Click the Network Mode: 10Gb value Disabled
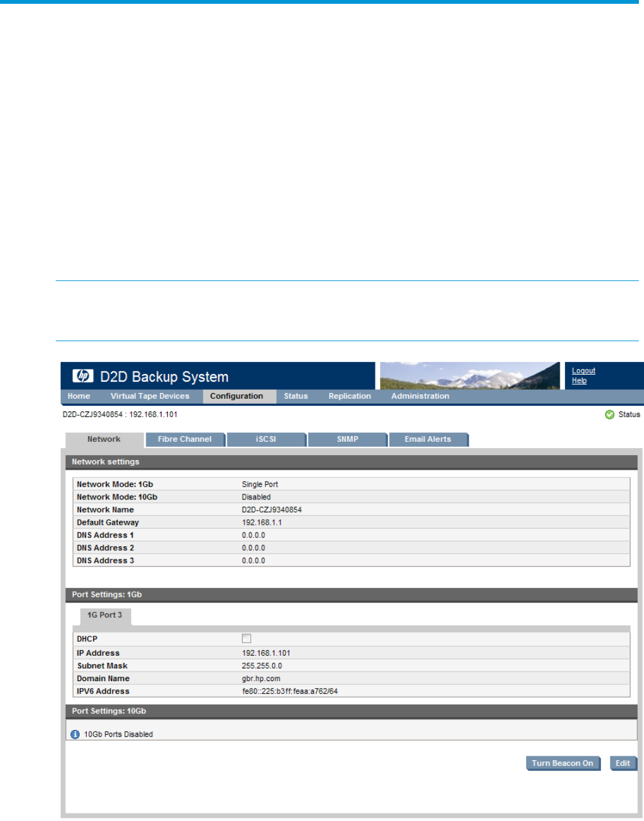 [256, 498]
